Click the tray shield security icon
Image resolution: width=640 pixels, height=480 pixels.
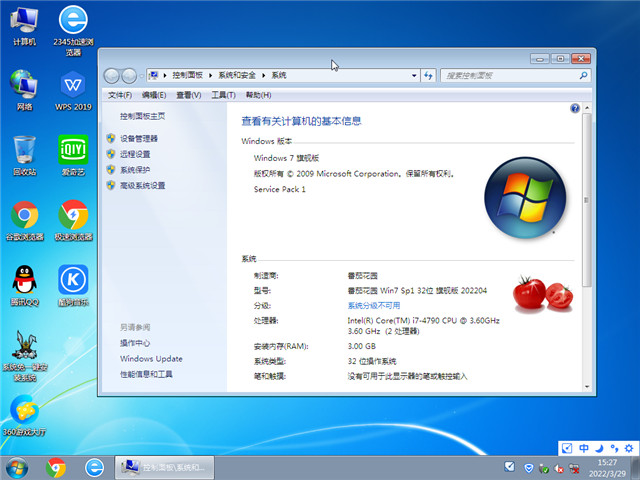tap(529, 468)
